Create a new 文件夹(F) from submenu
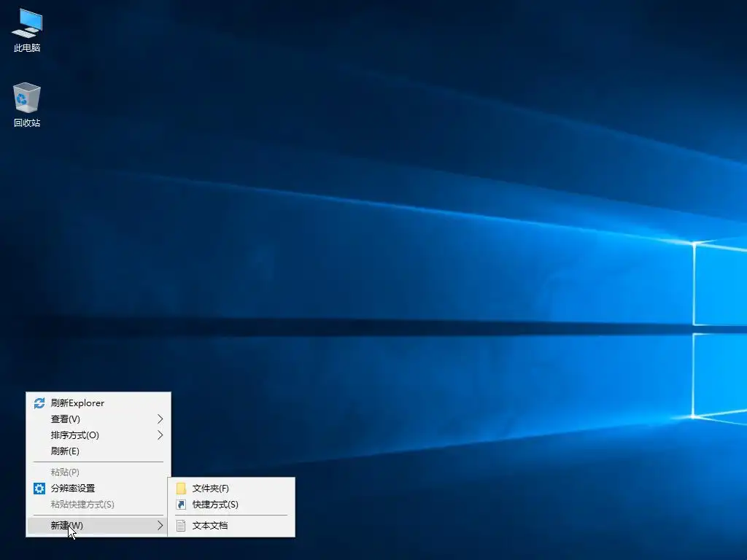Screen dimensions: 747x560 click(x=231, y=489)
